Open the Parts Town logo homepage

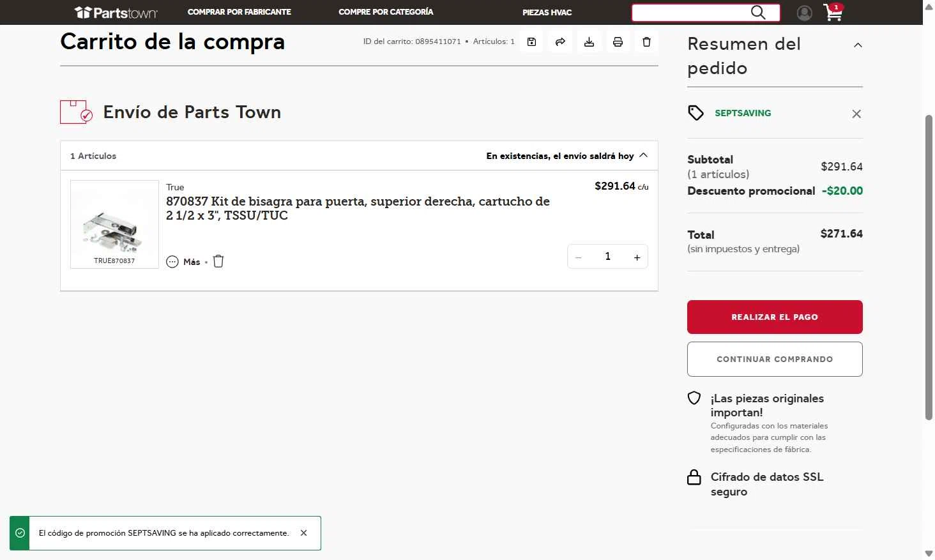[x=116, y=12]
